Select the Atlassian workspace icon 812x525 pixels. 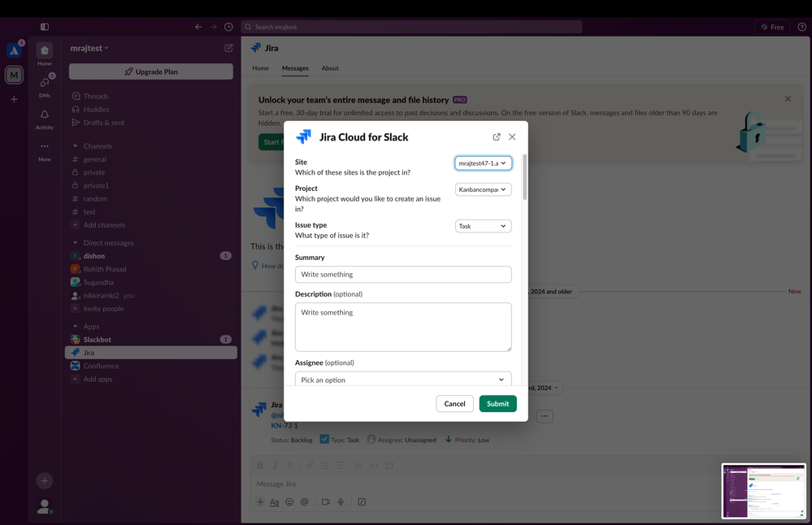(x=14, y=50)
